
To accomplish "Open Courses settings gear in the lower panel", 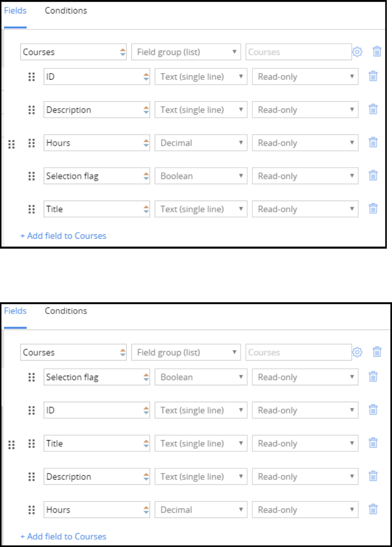I will [357, 352].
